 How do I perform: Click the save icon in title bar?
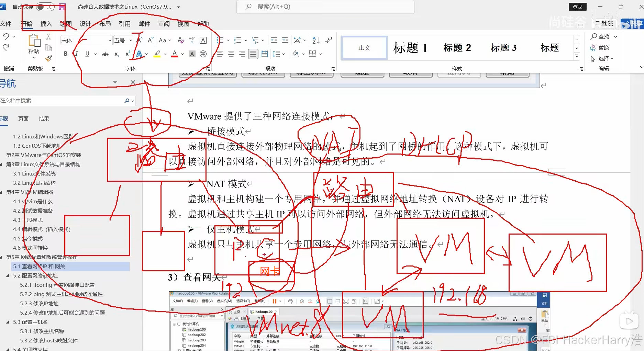click(62, 7)
